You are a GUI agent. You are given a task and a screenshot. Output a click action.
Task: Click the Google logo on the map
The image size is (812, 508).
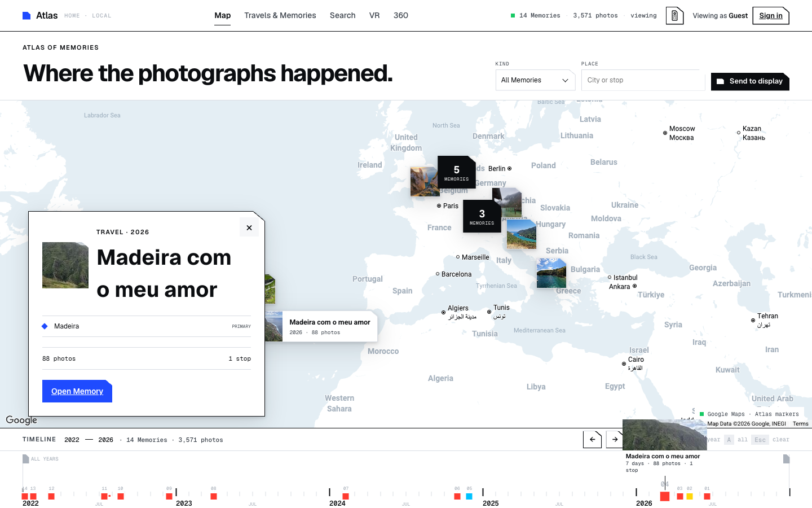click(x=21, y=420)
